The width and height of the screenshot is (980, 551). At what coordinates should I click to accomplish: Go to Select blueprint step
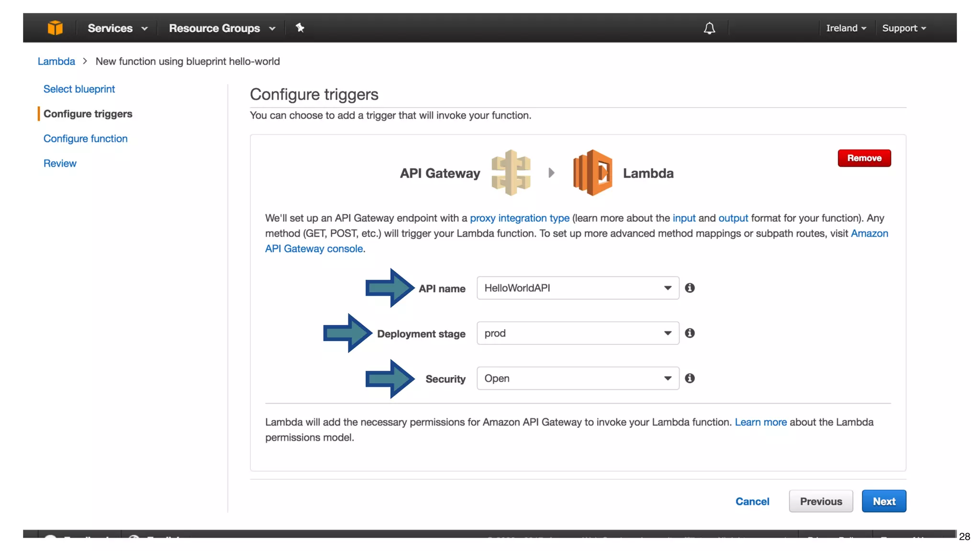click(x=79, y=89)
